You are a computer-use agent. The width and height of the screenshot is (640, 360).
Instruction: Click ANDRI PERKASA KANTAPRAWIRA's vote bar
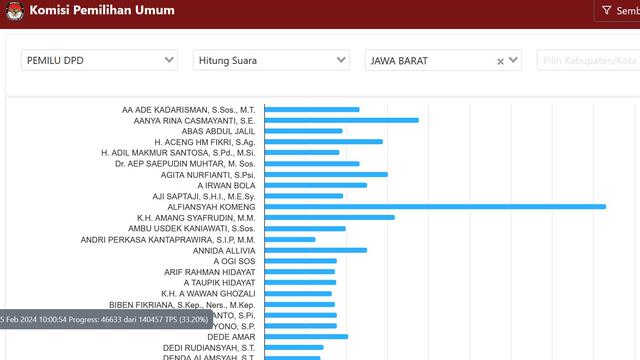tap(290, 239)
